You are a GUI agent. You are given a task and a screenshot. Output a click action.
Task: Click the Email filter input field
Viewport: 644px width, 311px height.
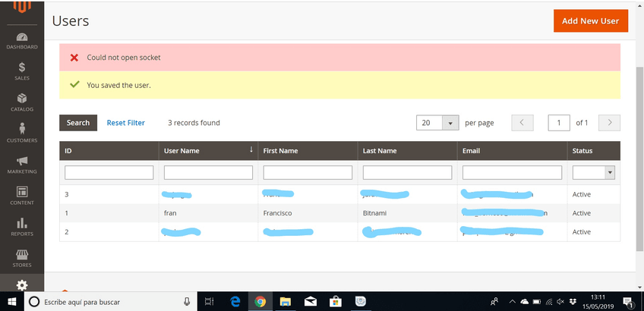[x=512, y=173]
